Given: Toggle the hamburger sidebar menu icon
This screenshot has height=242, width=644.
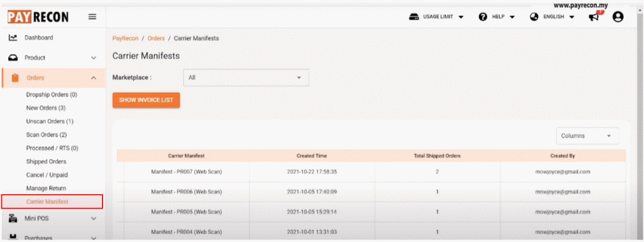Looking at the screenshot, I should [x=92, y=17].
